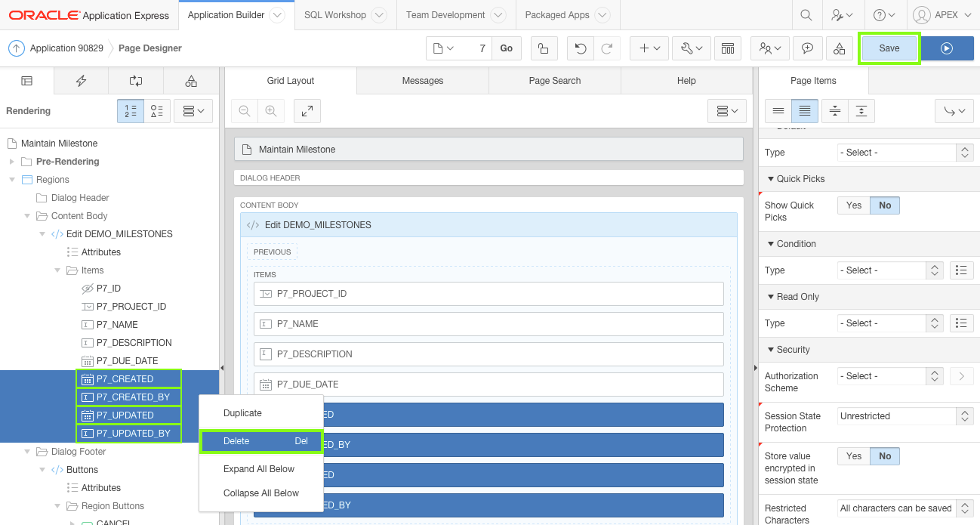The width and height of the screenshot is (980, 525).
Task: Click the Go button next to page number
Action: coord(506,48)
